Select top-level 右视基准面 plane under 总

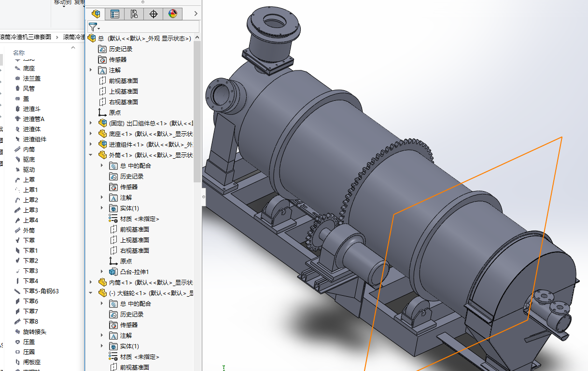point(123,102)
